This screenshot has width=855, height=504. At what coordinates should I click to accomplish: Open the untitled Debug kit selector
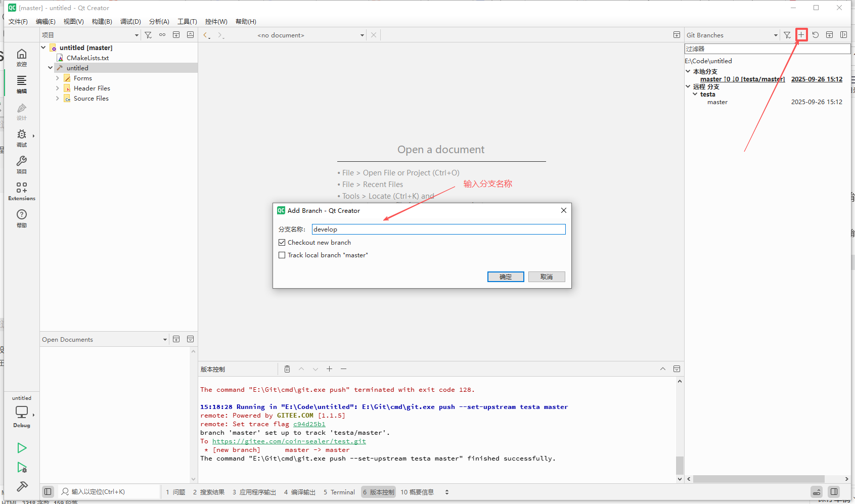tap(22, 411)
